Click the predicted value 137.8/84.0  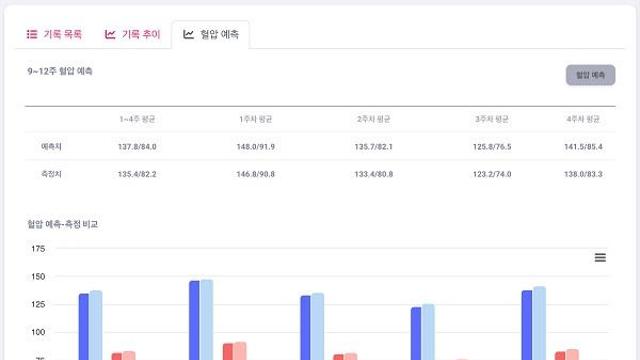[x=137, y=147]
